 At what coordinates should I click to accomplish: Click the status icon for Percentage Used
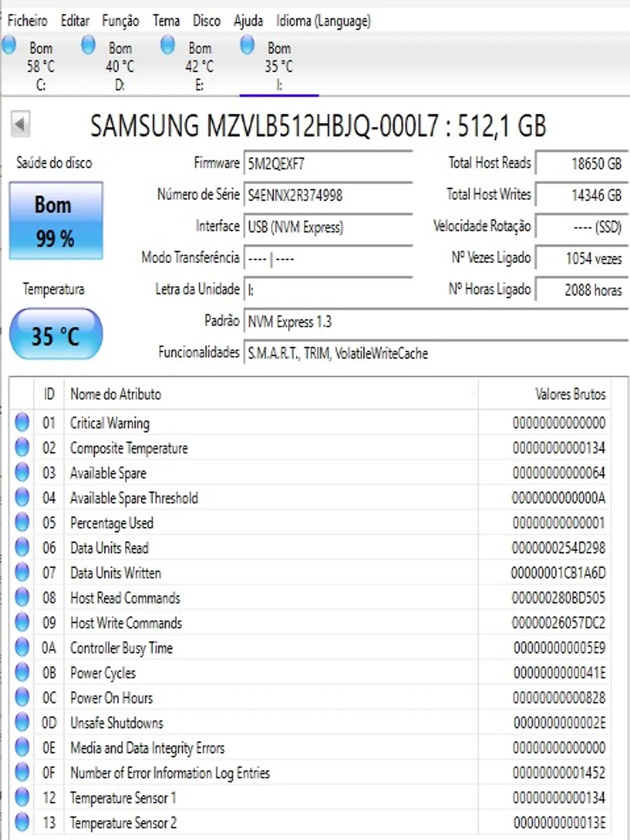[x=22, y=522]
